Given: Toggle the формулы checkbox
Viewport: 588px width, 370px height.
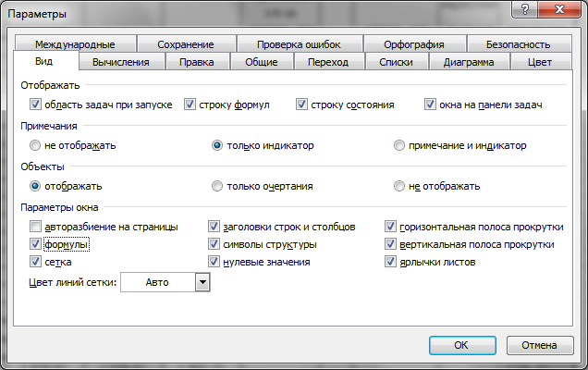Looking at the screenshot, I should pos(36,245).
